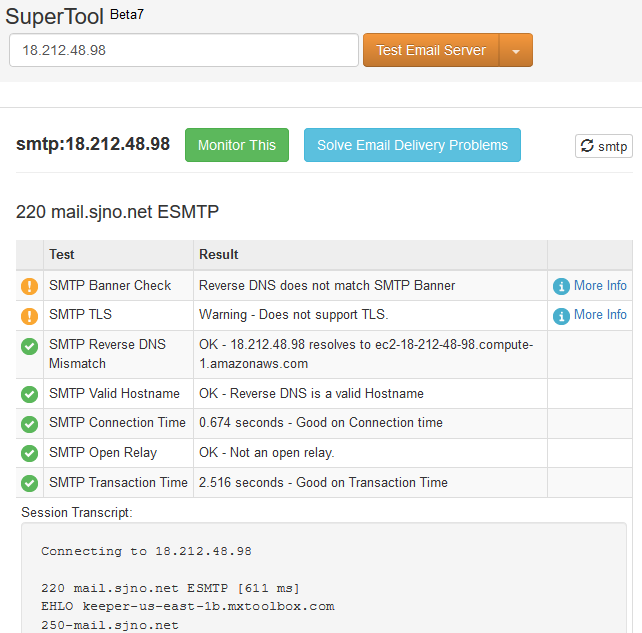The height and width of the screenshot is (633, 642).
Task: Open the dropdown arrow next to Test Email Server
Action: (516, 50)
